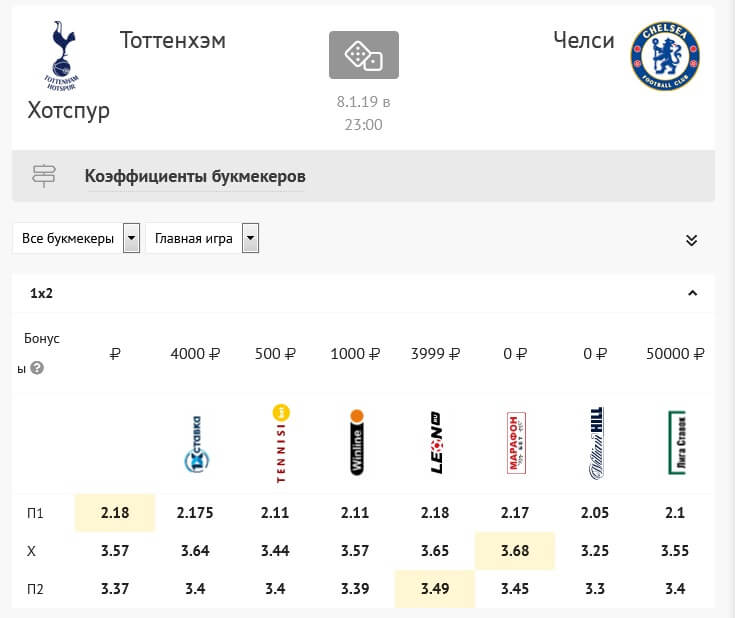Click the double chevron expand-all arrow
Screen dimensions: 738x618
pos(691,240)
